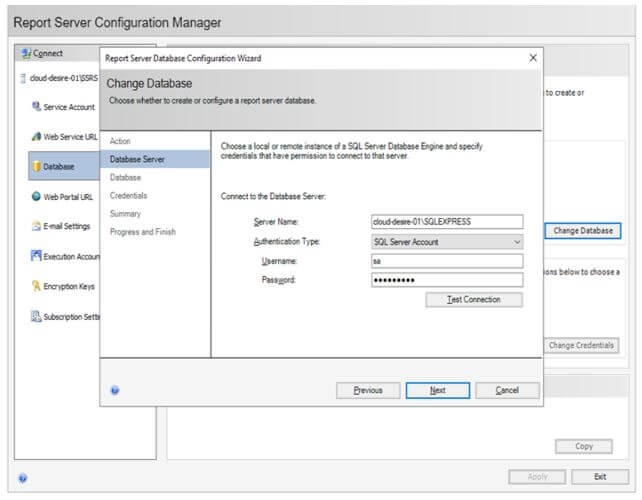Image resolution: width=642 pixels, height=500 pixels.
Task: Click the Change Database button
Action: [x=583, y=231]
